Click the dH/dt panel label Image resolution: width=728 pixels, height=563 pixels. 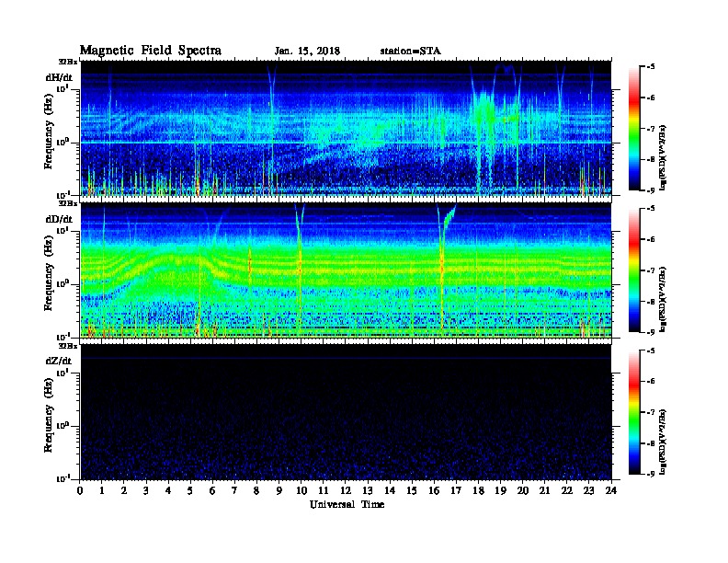point(59,77)
